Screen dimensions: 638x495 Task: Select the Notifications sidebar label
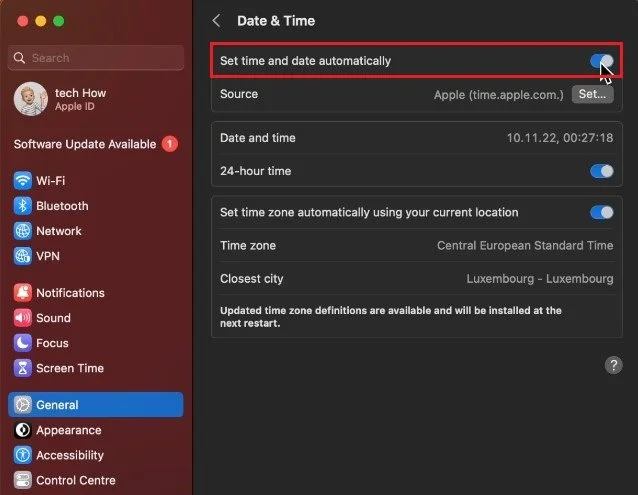70,293
